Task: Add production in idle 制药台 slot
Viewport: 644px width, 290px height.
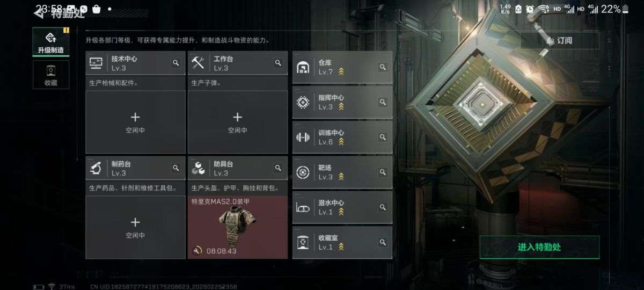Action: (x=135, y=227)
